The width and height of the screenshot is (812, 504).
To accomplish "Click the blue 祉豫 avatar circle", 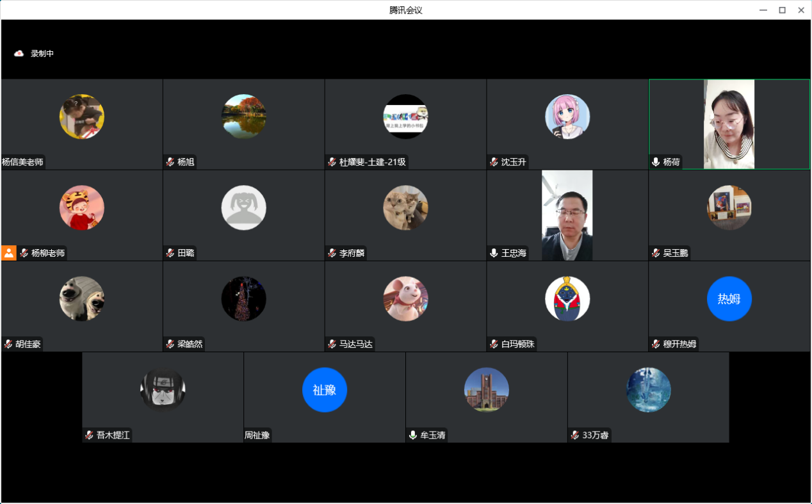I will pyautogui.click(x=325, y=389).
